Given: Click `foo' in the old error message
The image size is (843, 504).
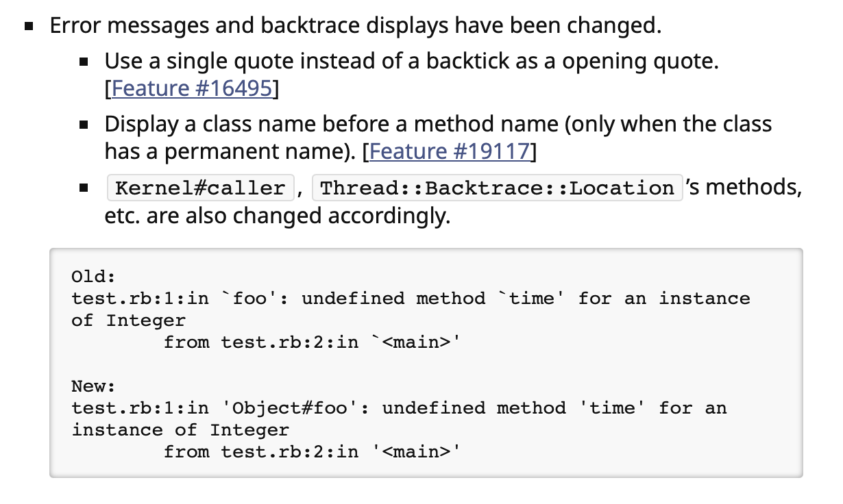Looking at the screenshot, I should (249, 299).
